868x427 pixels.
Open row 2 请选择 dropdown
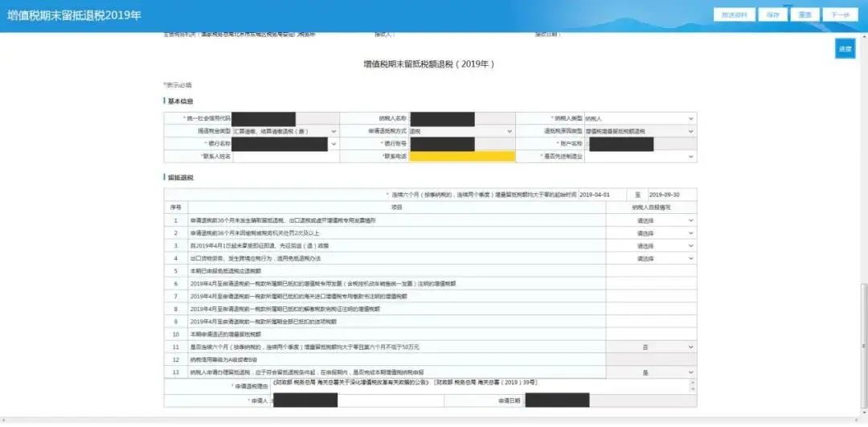click(x=652, y=233)
